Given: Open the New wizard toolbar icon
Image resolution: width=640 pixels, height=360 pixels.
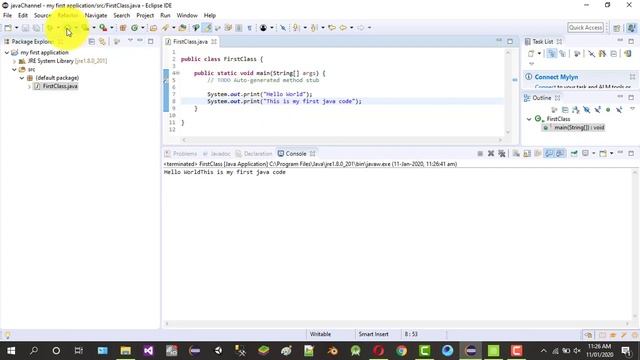Looking at the screenshot, I should [x=8, y=28].
